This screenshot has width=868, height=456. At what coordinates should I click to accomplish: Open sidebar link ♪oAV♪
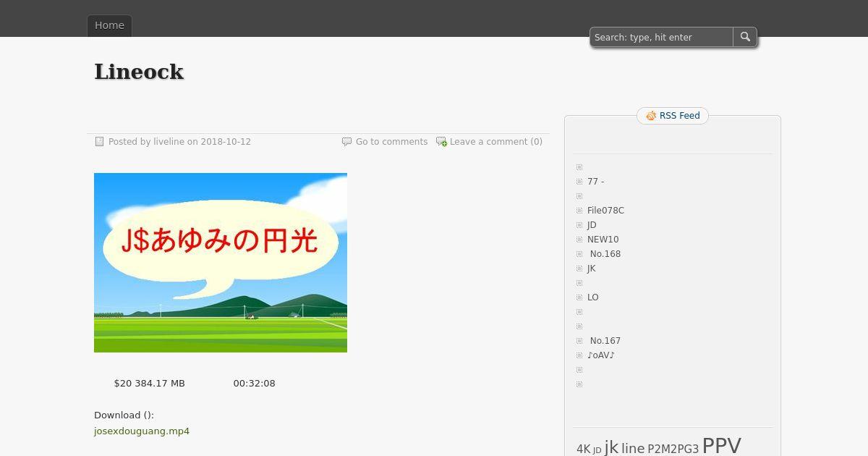tap(601, 355)
